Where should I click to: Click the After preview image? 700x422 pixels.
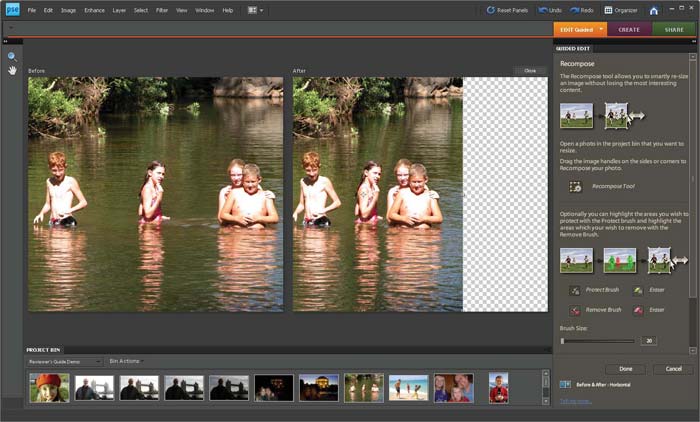tap(420, 194)
